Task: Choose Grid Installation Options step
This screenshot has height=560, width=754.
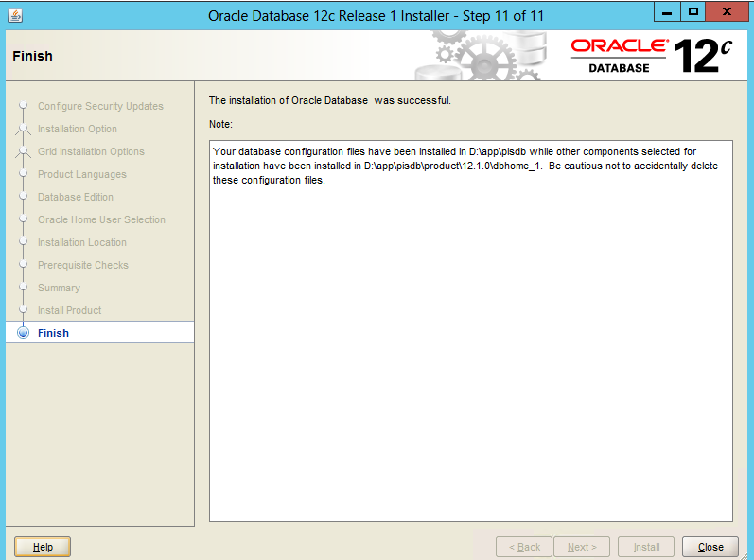Action: (x=91, y=151)
